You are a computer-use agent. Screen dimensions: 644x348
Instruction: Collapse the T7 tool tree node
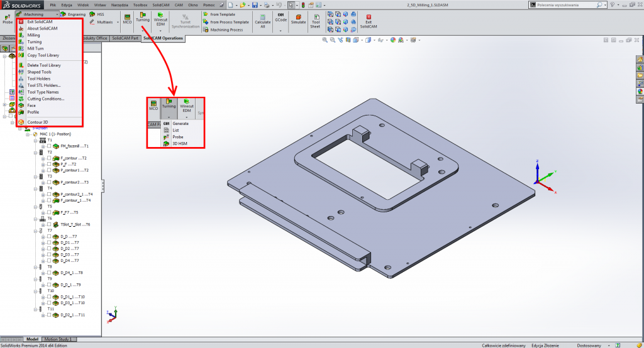pyautogui.click(x=34, y=231)
